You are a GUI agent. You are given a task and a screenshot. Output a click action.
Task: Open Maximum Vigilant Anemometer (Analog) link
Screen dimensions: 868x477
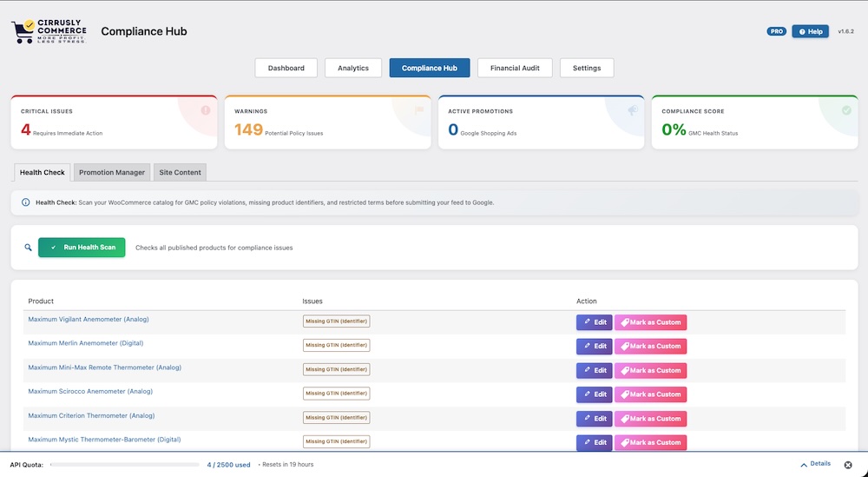pyautogui.click(x=89, y=319)
